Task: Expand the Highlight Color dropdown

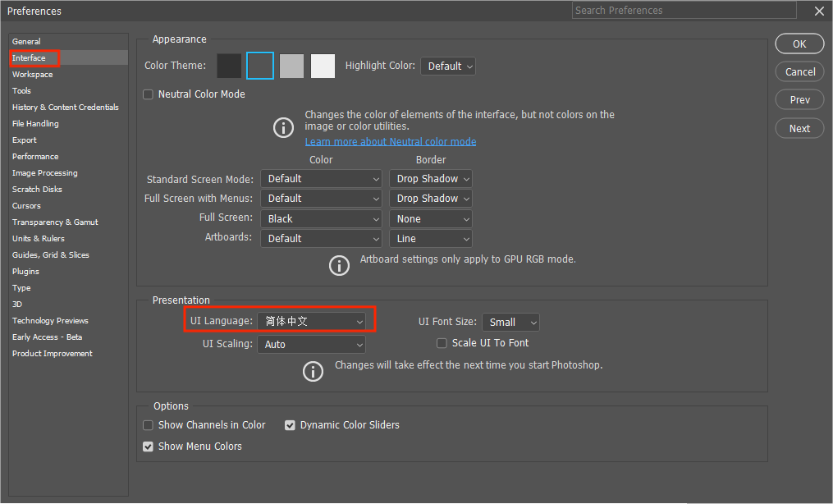Action: click(x=448, y=66)
